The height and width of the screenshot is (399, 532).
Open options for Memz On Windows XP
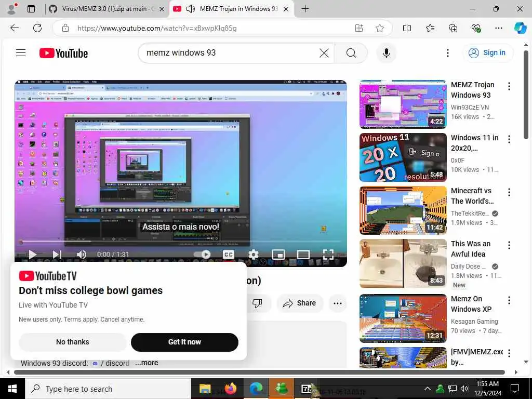tap(509, 300)
